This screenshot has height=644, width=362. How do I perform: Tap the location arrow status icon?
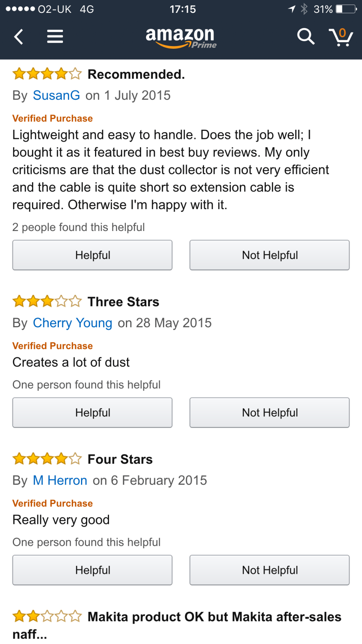pos(292,9)
